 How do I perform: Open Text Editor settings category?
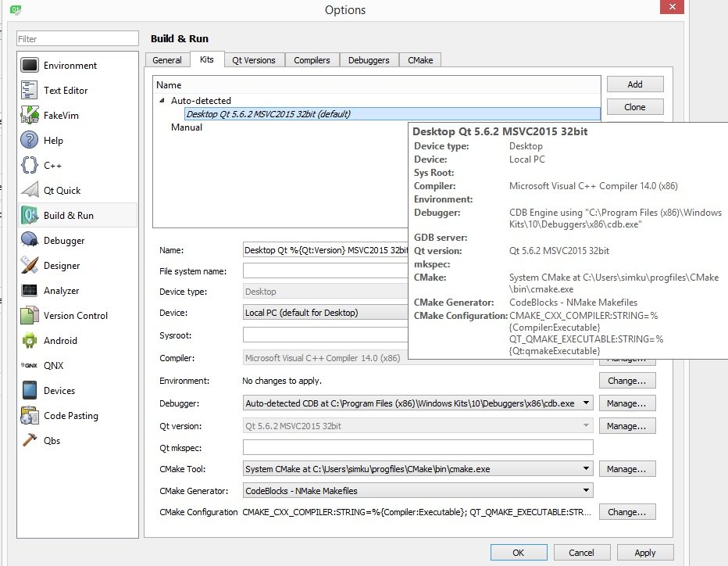(x=30, y=91)
